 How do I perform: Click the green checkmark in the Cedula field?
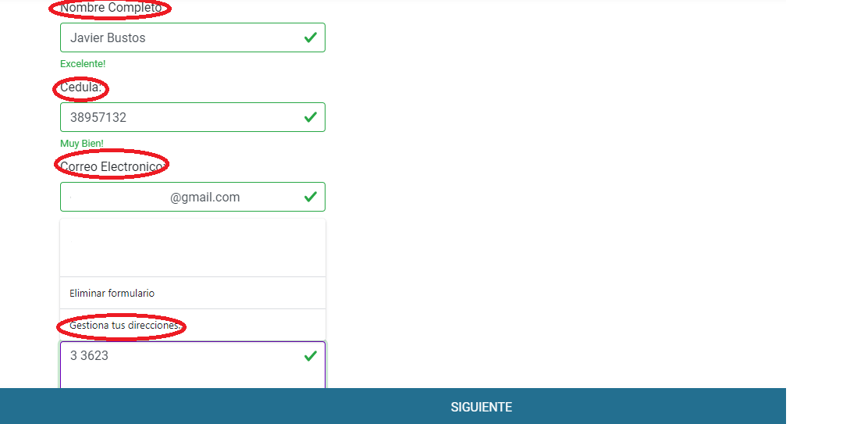click(311, 117)
